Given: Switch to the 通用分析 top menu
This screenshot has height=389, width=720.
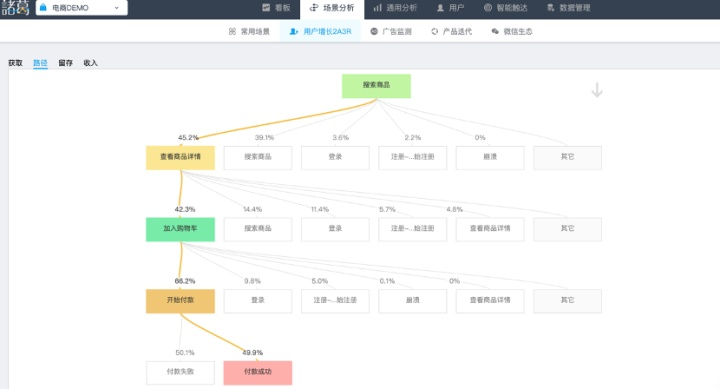Looking at the screenshot, I should coord(401,8).
